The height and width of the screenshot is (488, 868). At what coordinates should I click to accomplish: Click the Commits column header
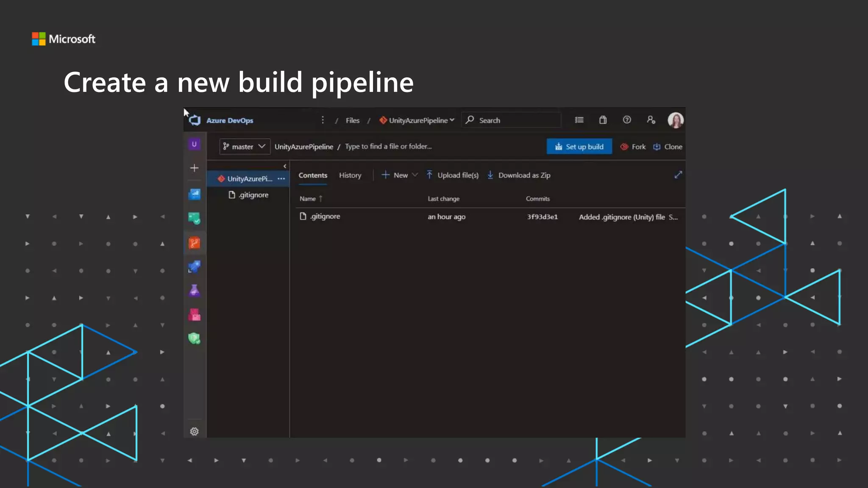[x=538, y=199]
